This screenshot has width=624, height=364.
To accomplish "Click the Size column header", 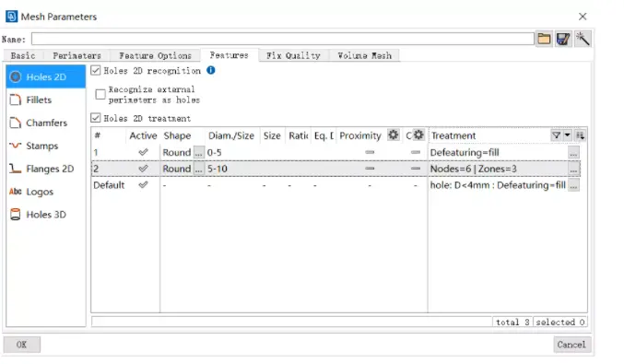I will point(272,135).
